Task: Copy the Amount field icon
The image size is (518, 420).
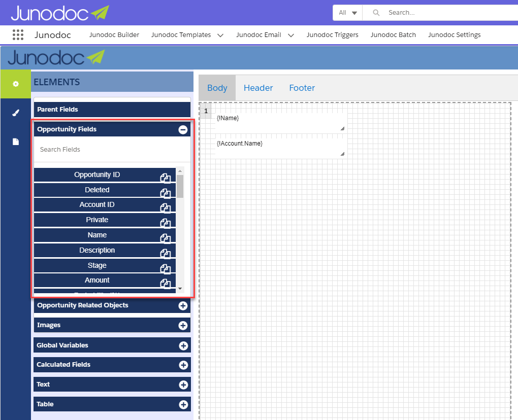Action: (165, 283)
